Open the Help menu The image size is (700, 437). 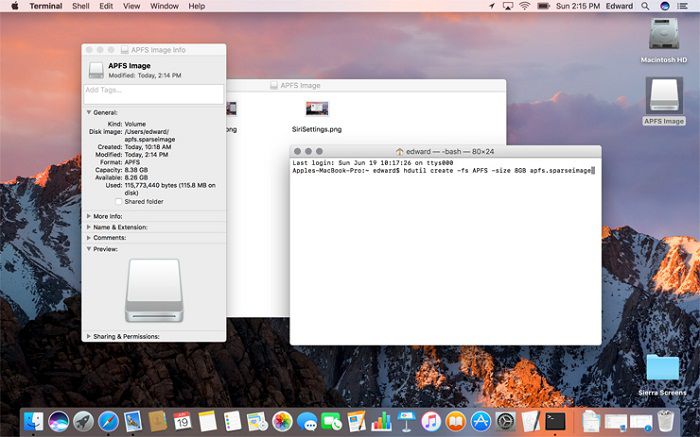tap(196, 6)
